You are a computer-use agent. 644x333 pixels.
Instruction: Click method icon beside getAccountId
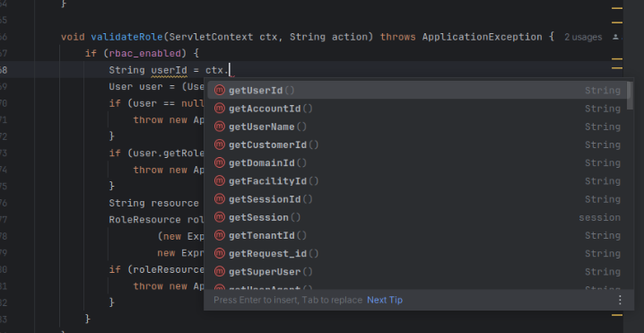point(220,108)
